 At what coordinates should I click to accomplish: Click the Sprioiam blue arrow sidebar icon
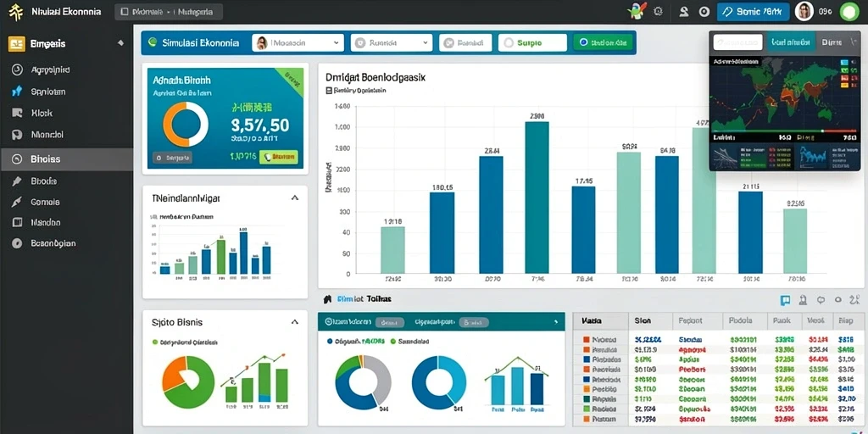point(17,92)
